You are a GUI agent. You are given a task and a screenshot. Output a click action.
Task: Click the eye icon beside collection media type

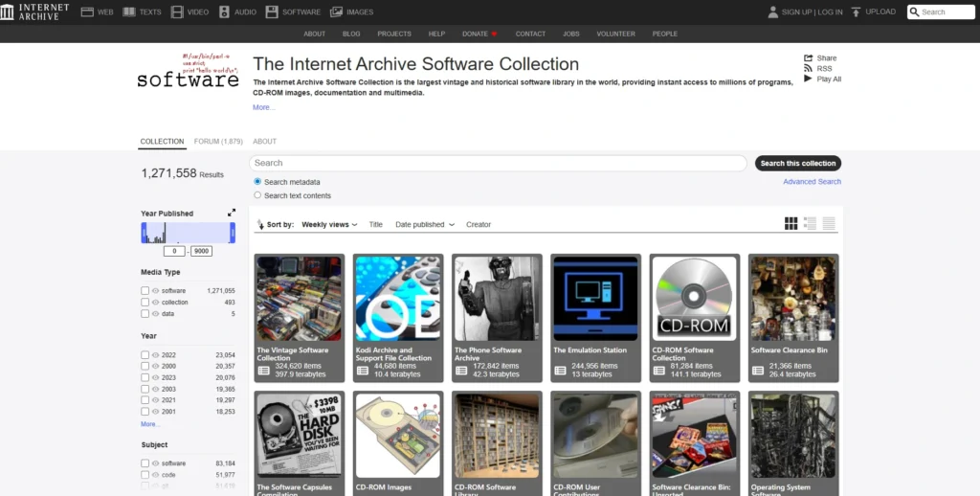pos(156,303)
